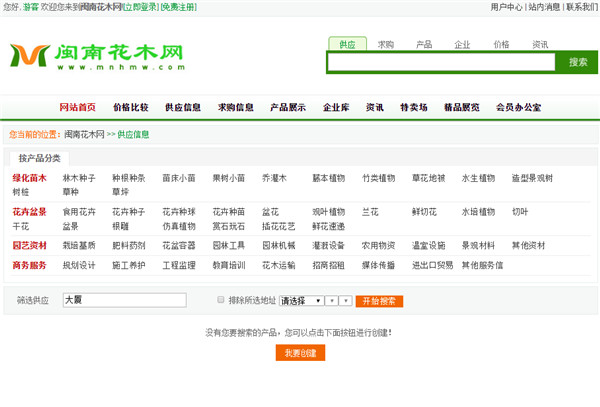Switch to the 求购 search tab
600x407 pixels.
click(x=385, y=44)
